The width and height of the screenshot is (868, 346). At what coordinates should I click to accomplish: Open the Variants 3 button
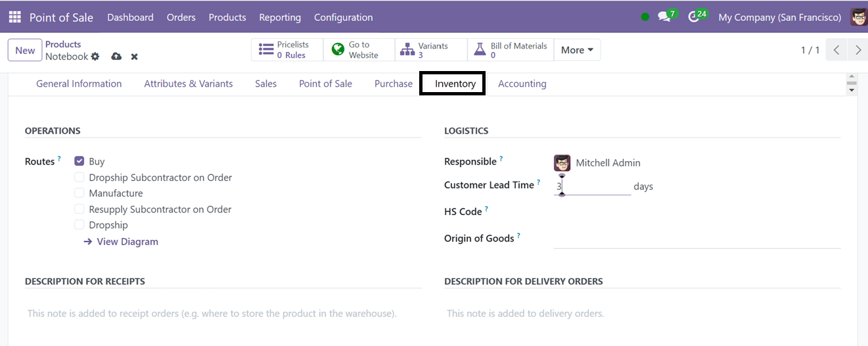[431, 50]
